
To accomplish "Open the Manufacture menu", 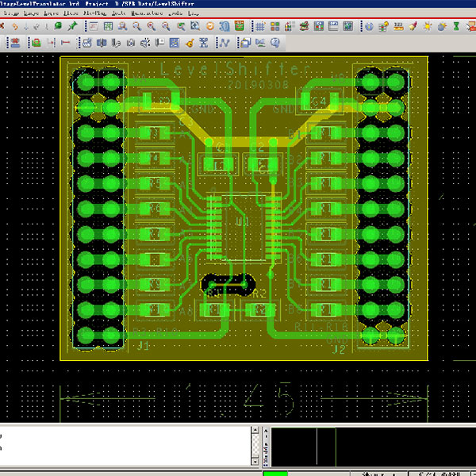I will (x=147, y=13).
